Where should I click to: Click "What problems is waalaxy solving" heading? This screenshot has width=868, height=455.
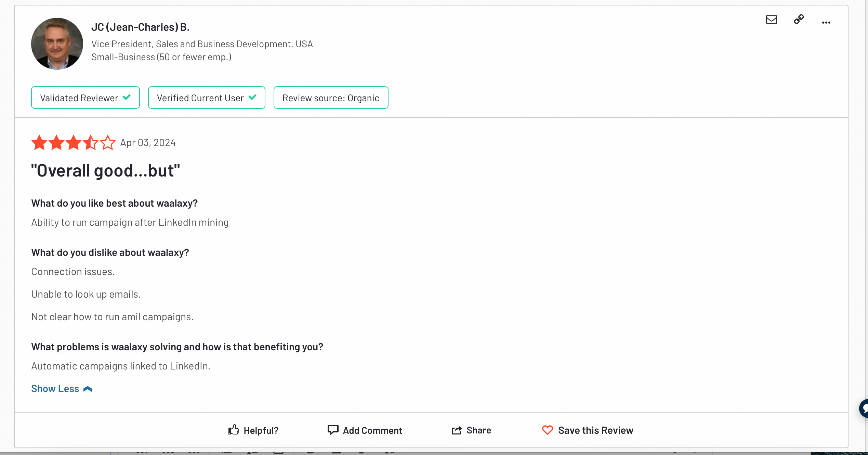177,347
